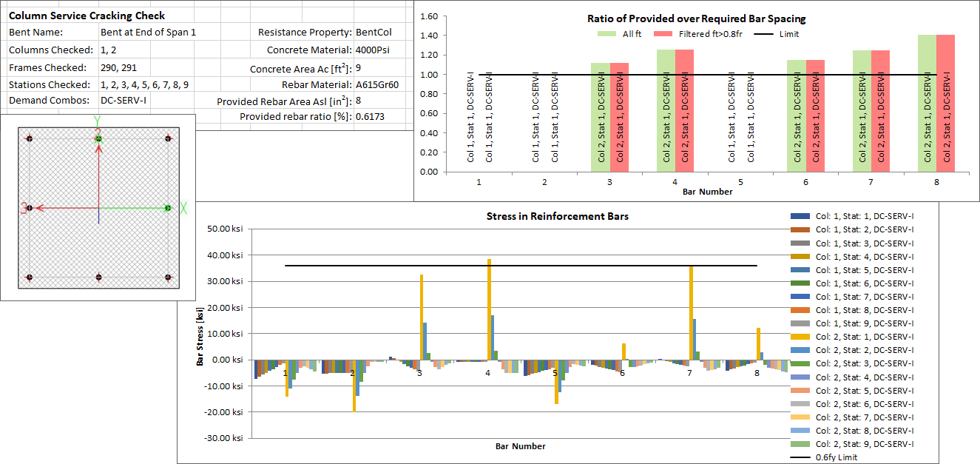Select "Ratio of Provided over Required Bar Spacing" title
The height and width of the screenshot is (464, 980).
click(x=696, y=19)
